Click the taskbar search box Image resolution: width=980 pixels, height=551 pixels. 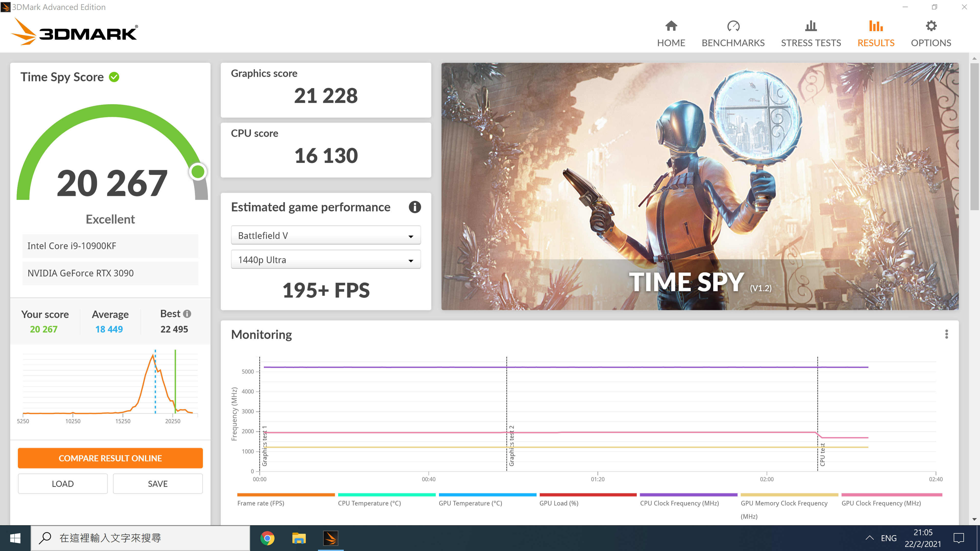140,538
